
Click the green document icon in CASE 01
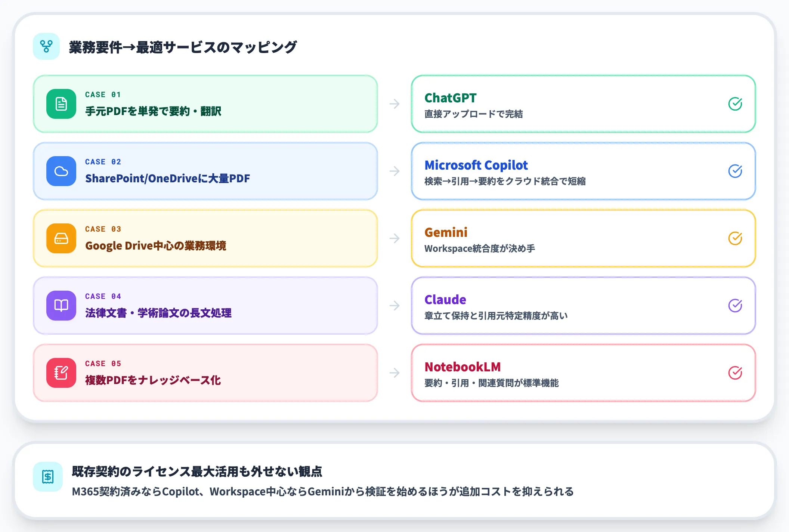click(x=61, y=104)
